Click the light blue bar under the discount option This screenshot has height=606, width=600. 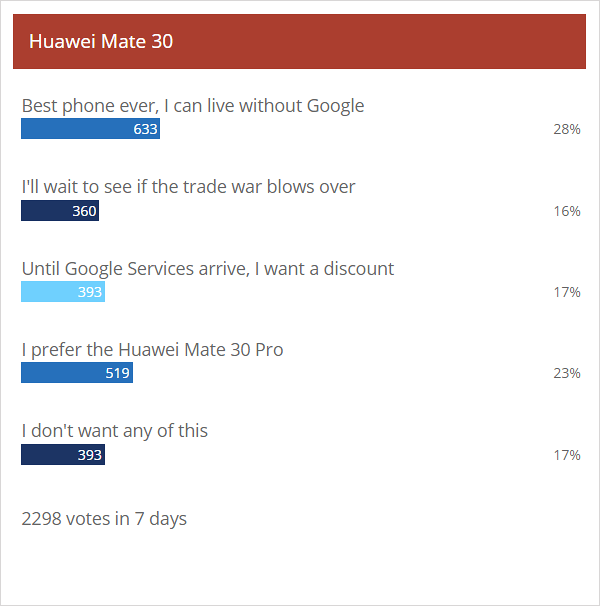click(x=62, y=292)
